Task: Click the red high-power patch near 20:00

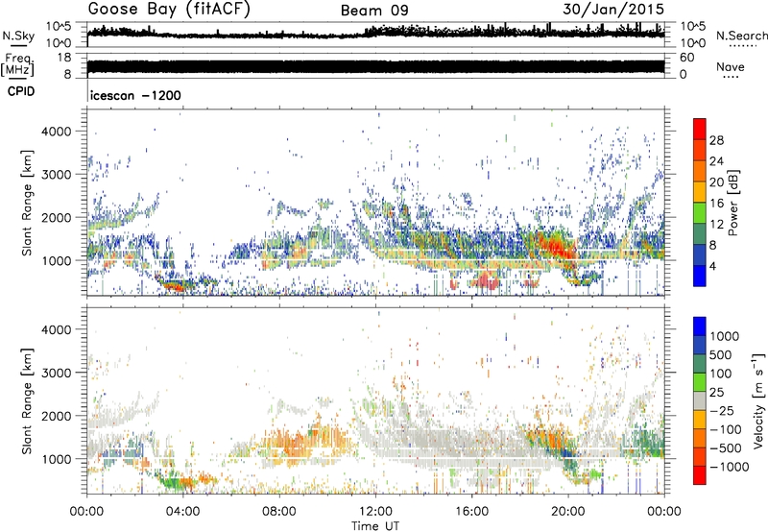Action: [x=556, y=245]
